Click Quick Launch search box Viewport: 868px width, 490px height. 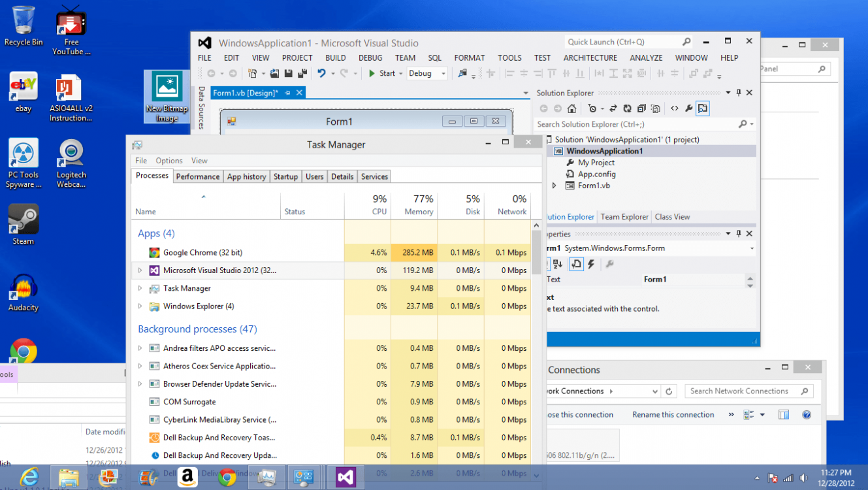coord(629,42)
